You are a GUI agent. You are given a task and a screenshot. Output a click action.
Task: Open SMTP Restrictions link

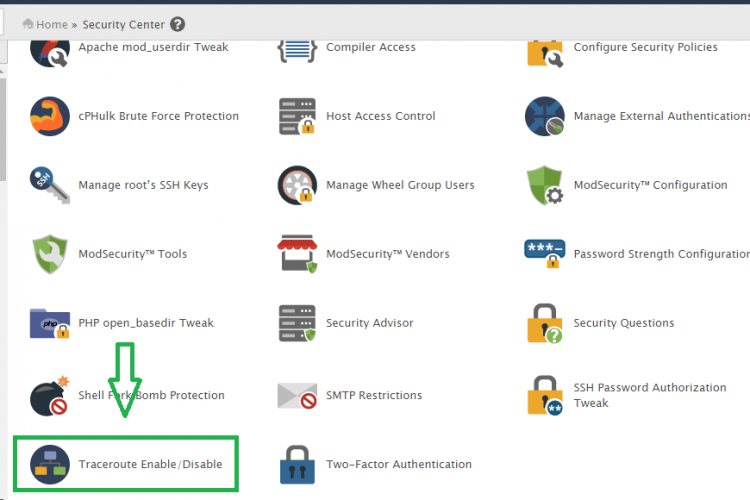pos(374,395)
